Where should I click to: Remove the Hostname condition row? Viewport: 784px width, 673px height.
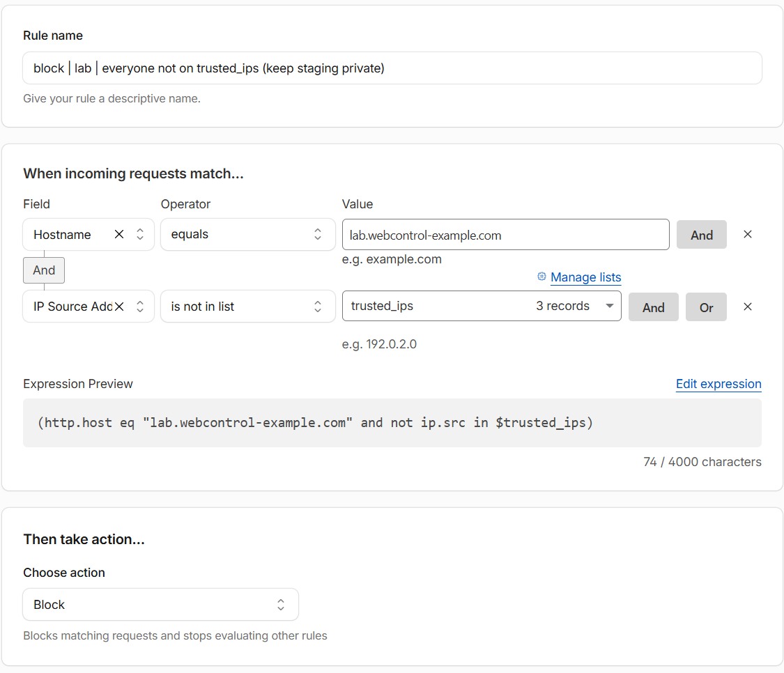click(x=748, y=235)
